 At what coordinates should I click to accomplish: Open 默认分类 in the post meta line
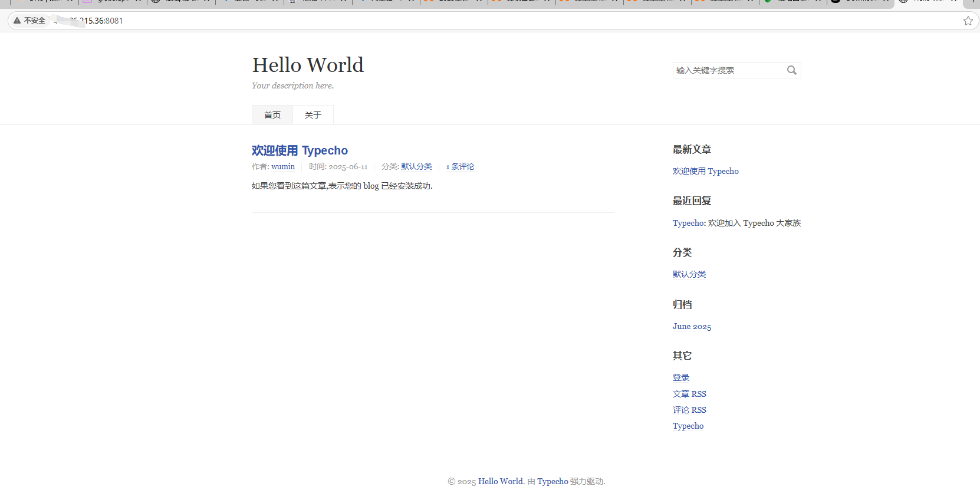[416, 166]
